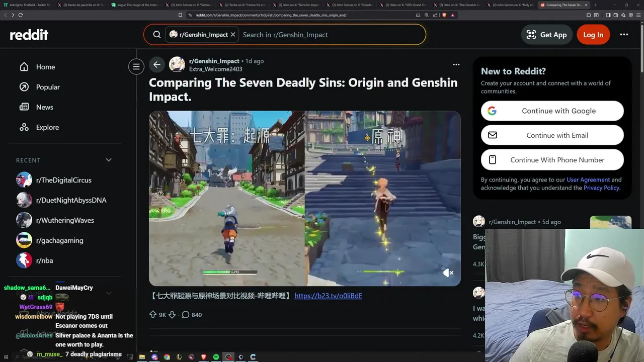
Task: Open the browser extensions puzzle icon
Action: (588, 15)
